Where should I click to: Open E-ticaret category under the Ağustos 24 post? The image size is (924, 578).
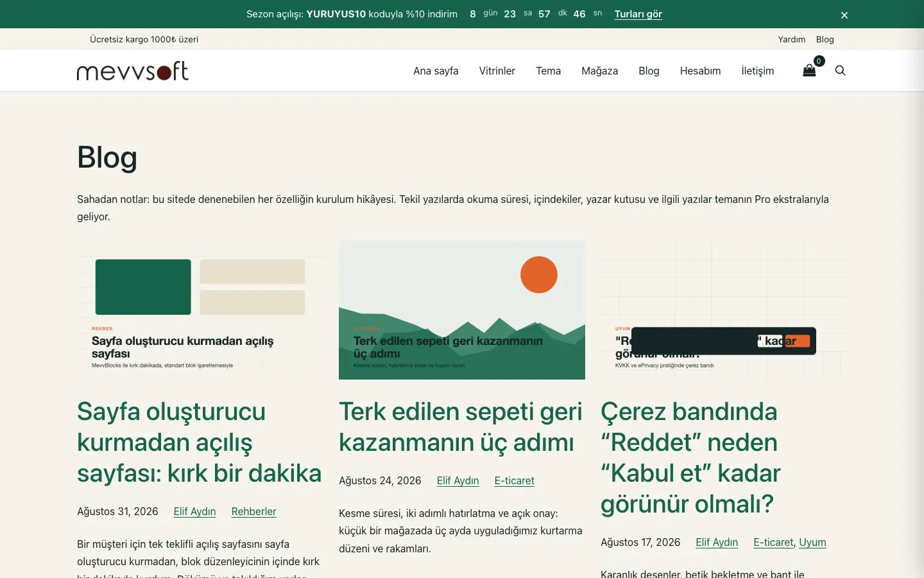(514, 480)
